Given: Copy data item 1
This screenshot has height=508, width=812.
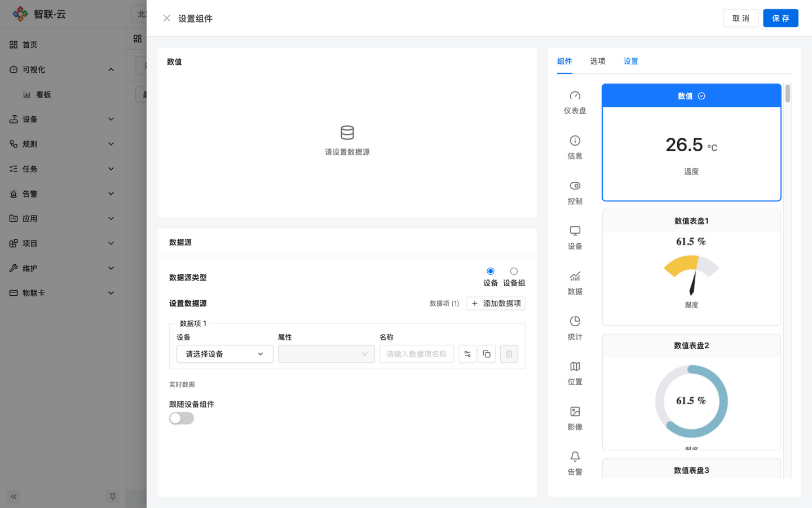Looking at the screenshot, I should click(x=487, y=354).
